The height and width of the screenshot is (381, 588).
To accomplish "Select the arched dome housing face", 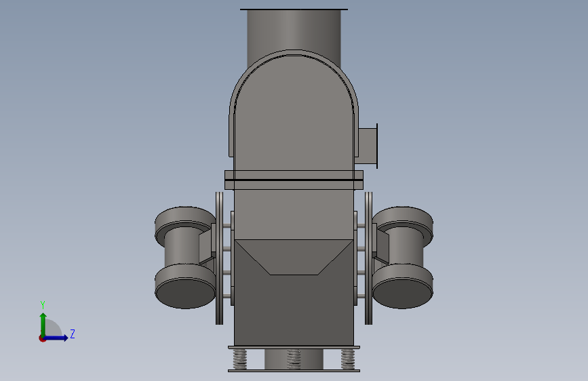I will (x=294, y=116).
